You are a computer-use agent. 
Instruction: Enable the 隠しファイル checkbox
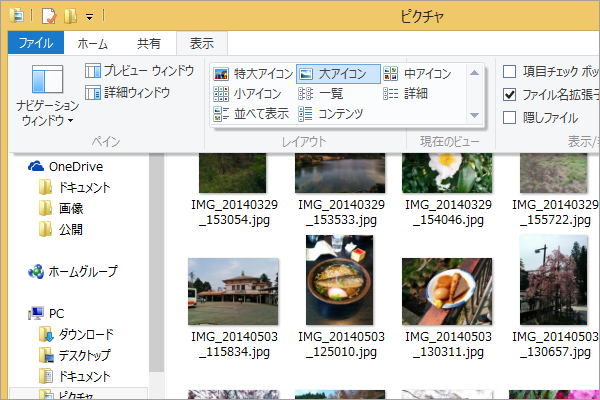(509, 118)
